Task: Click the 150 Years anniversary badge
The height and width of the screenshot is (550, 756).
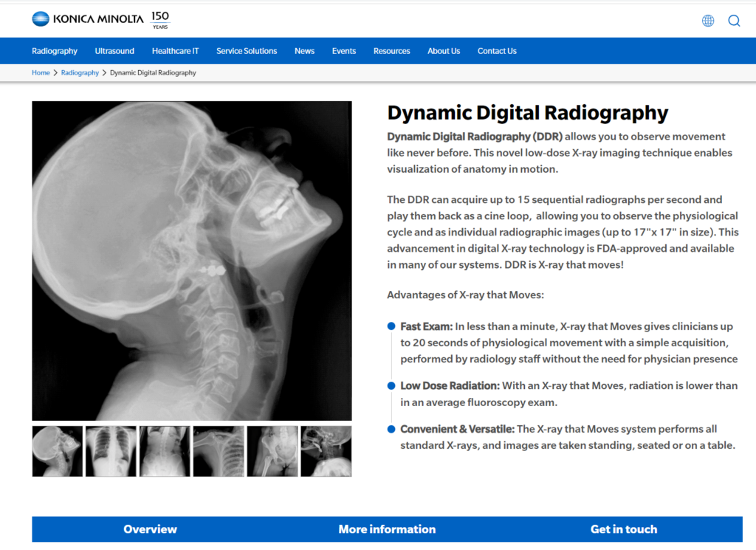Action: 160,20
